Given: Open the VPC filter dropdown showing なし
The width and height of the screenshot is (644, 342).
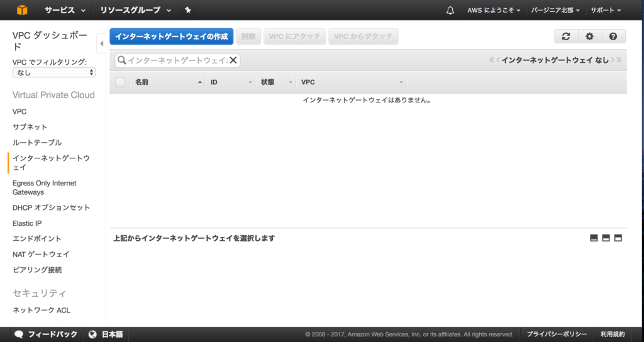Looking at the screenshot, I should pos(54,73).
